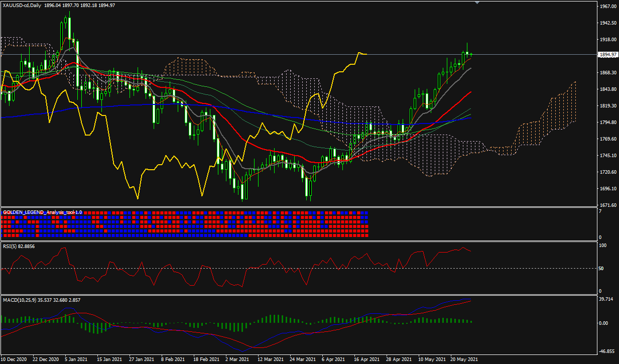
Task: Click the XAUUSD-cd,Daily chart title text
Action: (22, 5)
